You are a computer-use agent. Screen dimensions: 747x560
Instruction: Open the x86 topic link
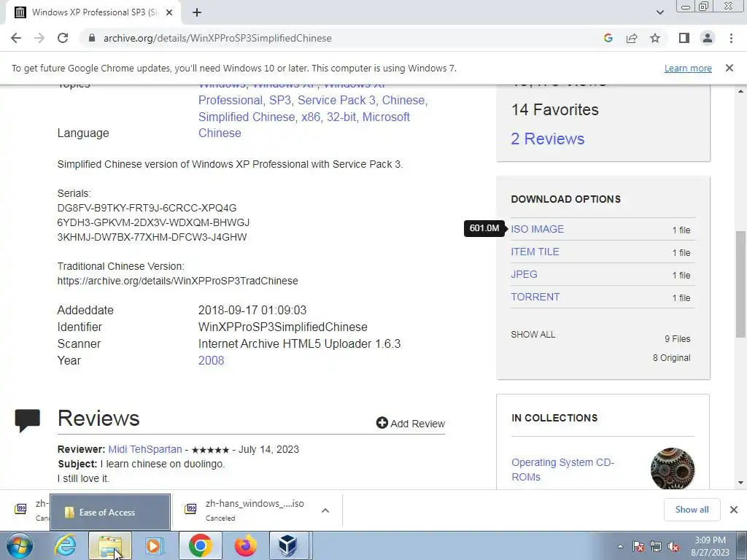(x=311, y=117)
